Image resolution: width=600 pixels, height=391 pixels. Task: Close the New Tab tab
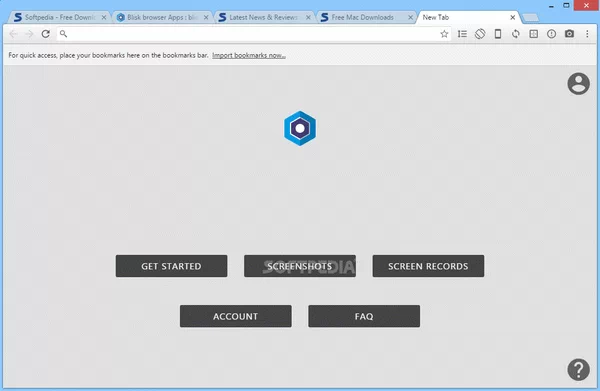pos(512,18)
